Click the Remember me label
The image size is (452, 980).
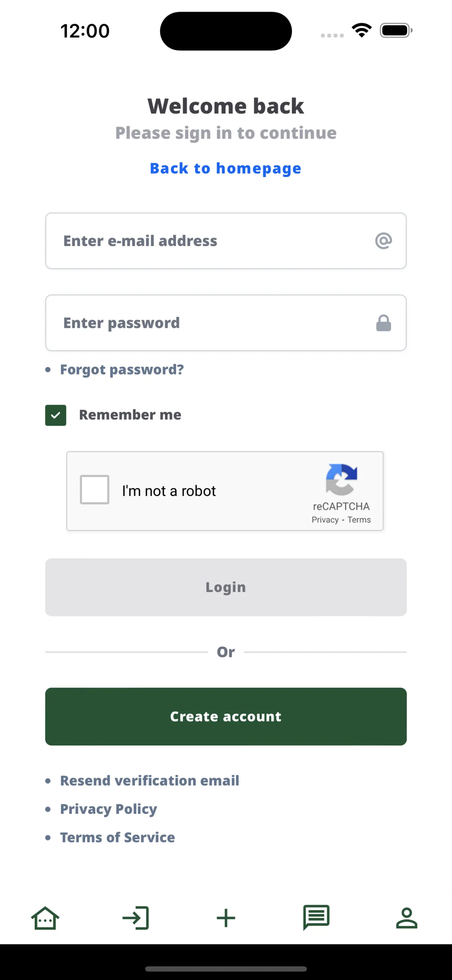pos(130,415)
